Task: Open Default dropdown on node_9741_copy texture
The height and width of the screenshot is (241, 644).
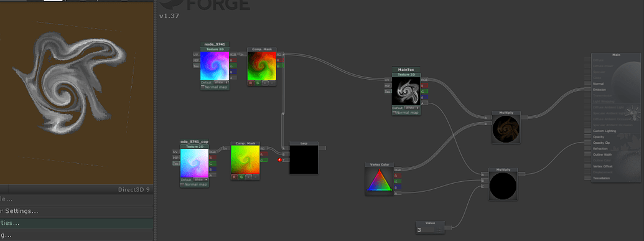Action: (x=201, y=180)
